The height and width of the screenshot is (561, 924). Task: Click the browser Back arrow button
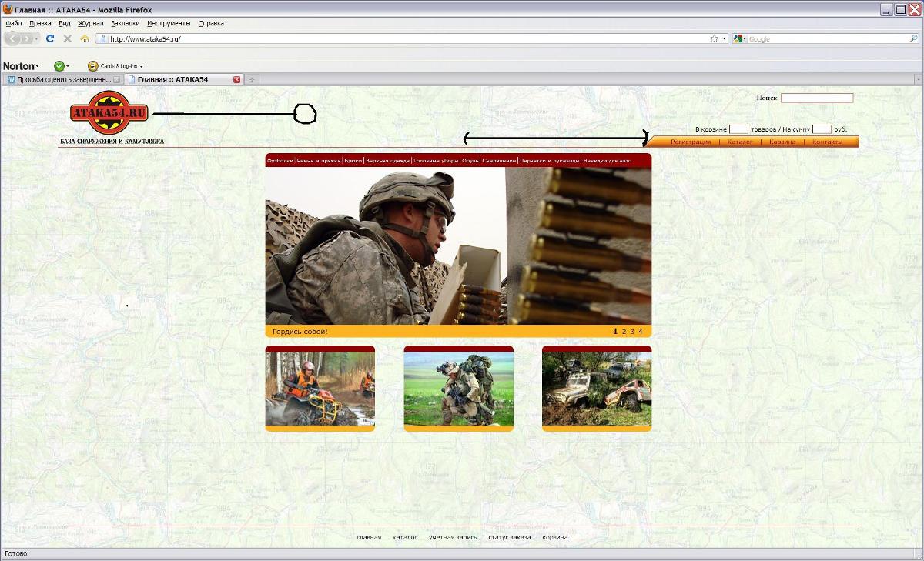14,38
